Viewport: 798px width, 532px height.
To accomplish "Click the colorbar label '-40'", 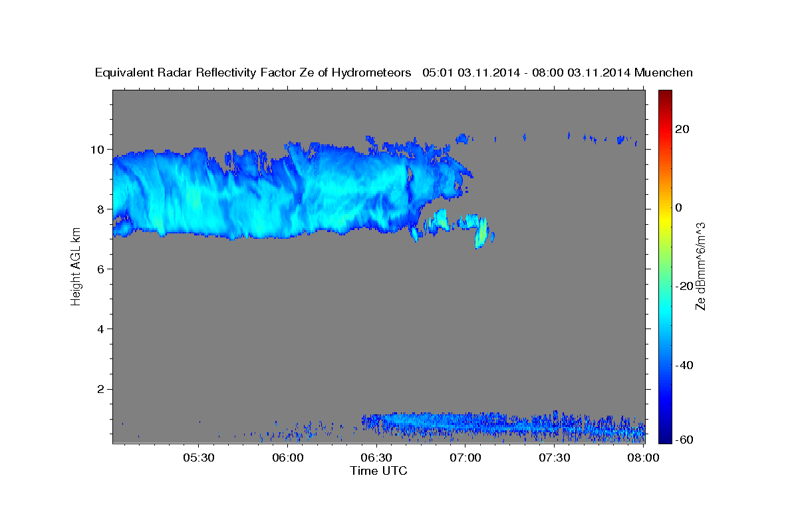I will pyautogui.click(x=685, y=364).
